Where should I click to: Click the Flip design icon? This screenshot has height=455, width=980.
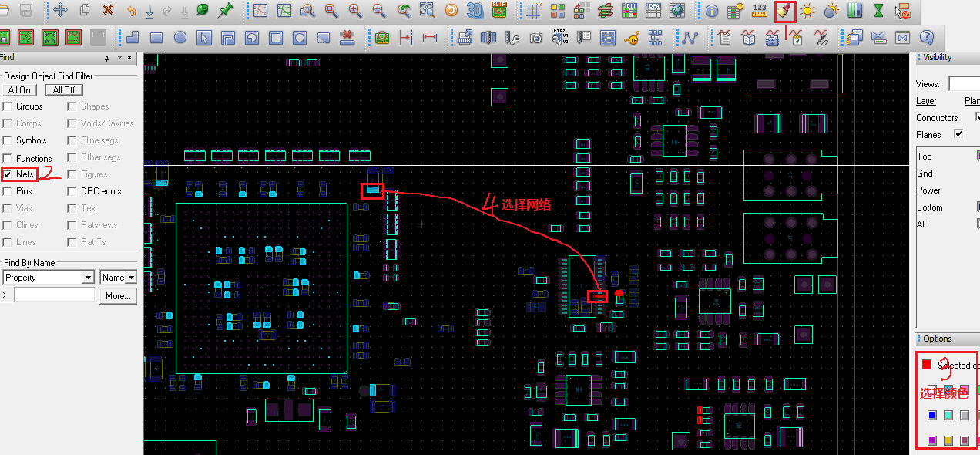click(499, 11)
